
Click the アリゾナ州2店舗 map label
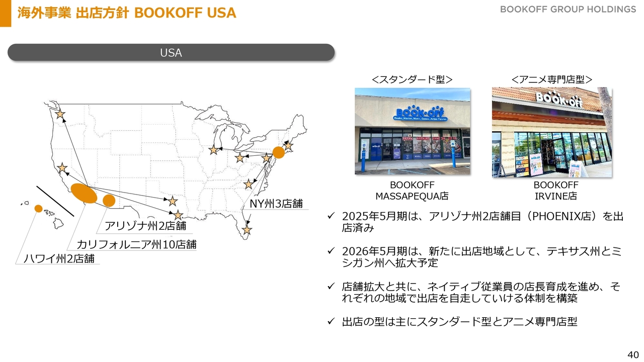[x=145, y=226]
